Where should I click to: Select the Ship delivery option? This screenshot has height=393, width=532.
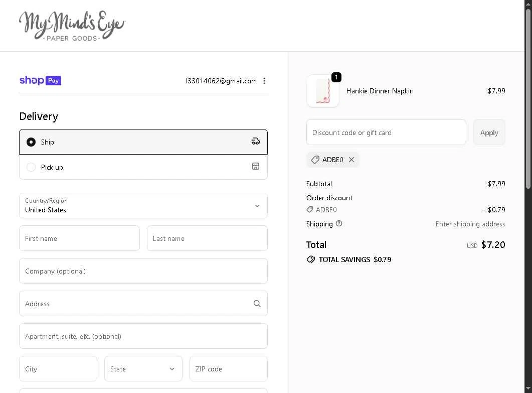(x=143, y=142)
